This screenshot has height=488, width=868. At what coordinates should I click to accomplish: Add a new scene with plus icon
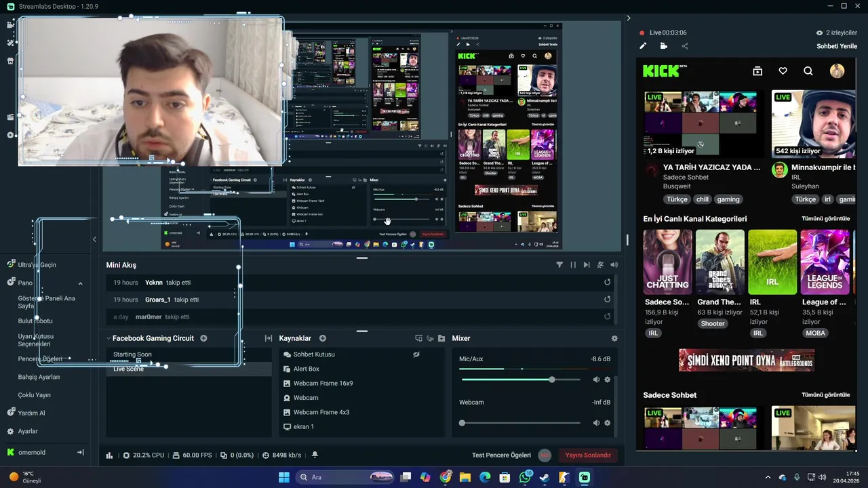(203, 338)
